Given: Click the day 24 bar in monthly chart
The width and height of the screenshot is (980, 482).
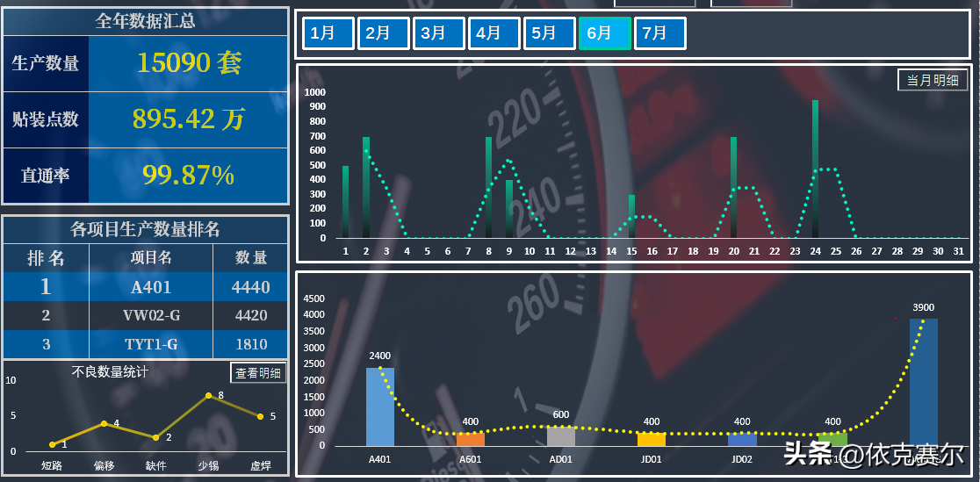Looking at the screenshot, I should [816, 169].
